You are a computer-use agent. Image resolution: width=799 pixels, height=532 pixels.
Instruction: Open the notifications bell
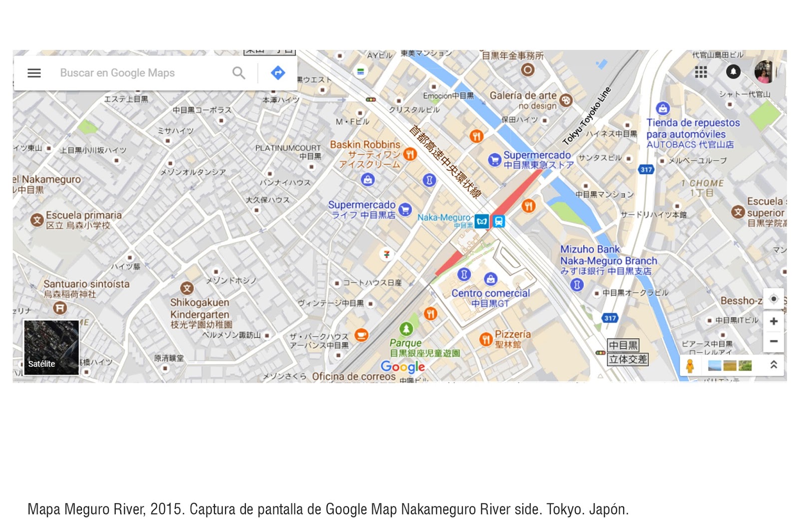[x=733, y=72]
